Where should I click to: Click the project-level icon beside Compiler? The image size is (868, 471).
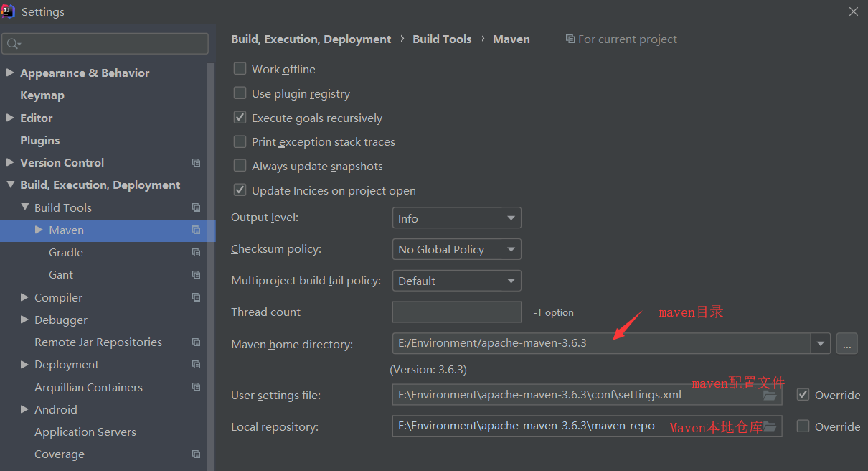[196, 297]
